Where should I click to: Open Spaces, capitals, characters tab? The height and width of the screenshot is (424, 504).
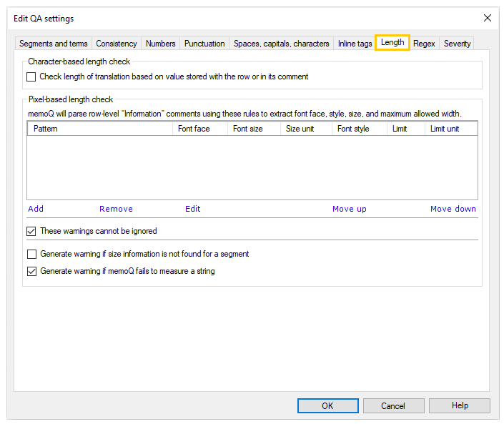(281, 44)
